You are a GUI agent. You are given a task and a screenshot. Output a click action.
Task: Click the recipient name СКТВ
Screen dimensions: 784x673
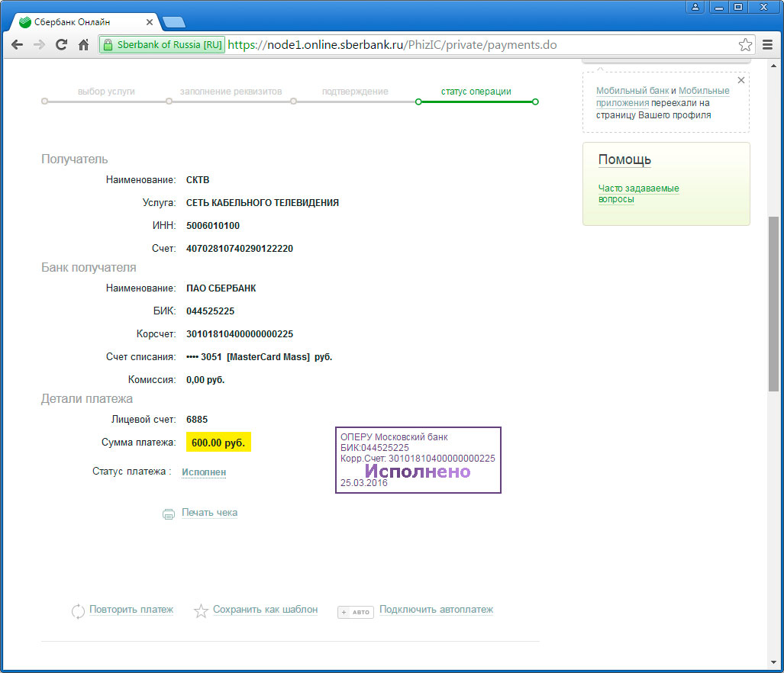pos(198,180)
